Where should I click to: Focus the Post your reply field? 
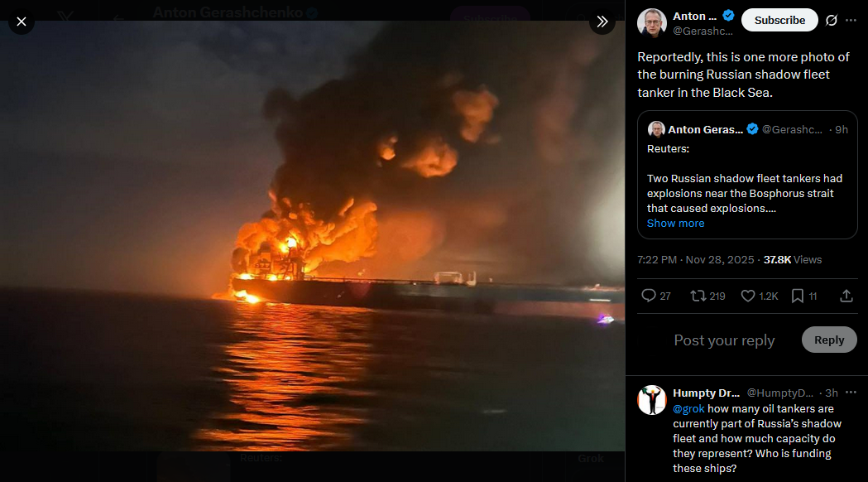(x=724, y=340)
